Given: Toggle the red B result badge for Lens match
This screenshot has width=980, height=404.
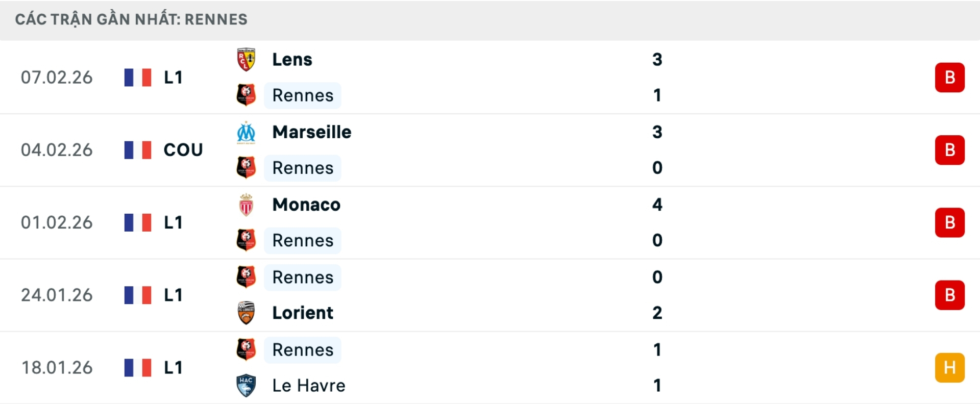Looking at the screenshot, I should point(950,77).
